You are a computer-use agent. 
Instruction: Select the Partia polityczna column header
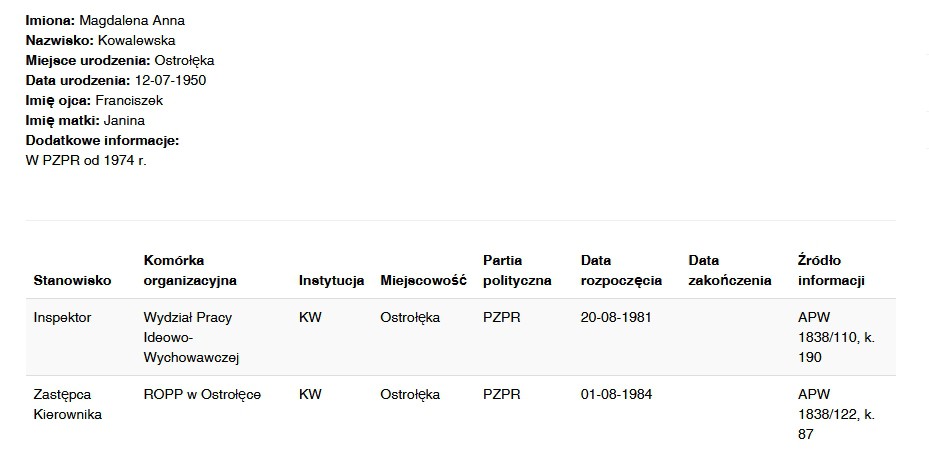pos(517,271)
